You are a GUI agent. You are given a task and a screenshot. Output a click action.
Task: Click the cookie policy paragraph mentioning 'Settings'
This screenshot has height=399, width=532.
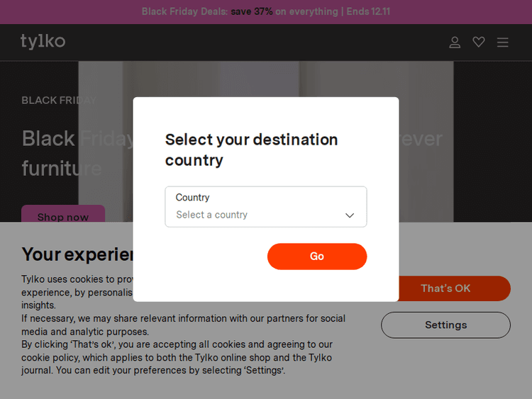pos(177,357)
